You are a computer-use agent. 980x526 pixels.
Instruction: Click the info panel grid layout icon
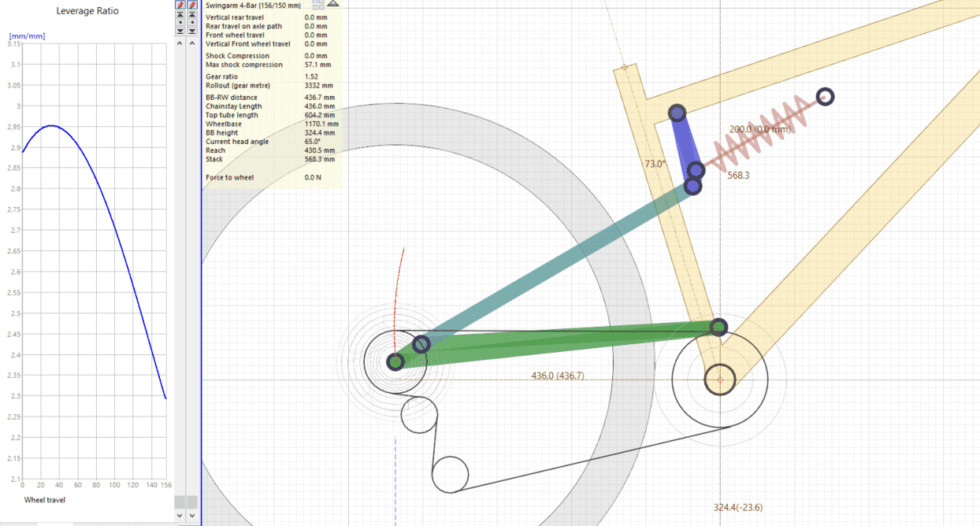pos(318,4)
